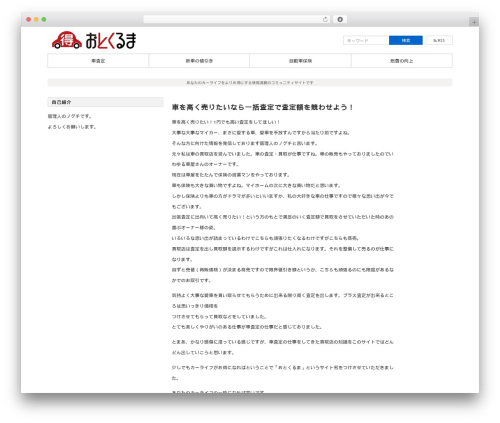The width and height of the screenshot is (500, 423).
Task: Click the sidebar text よろしくお願いします
Action: (x=72, y=127)
